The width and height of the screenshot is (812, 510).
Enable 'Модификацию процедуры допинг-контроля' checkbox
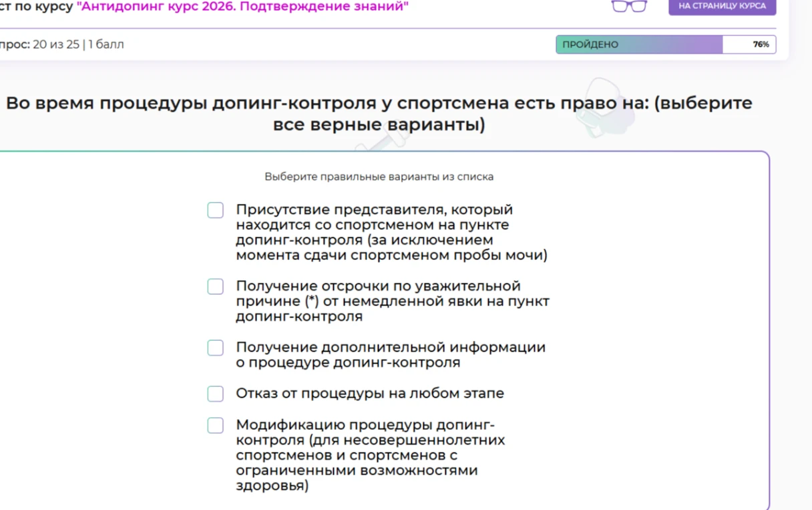click(215, 426)
